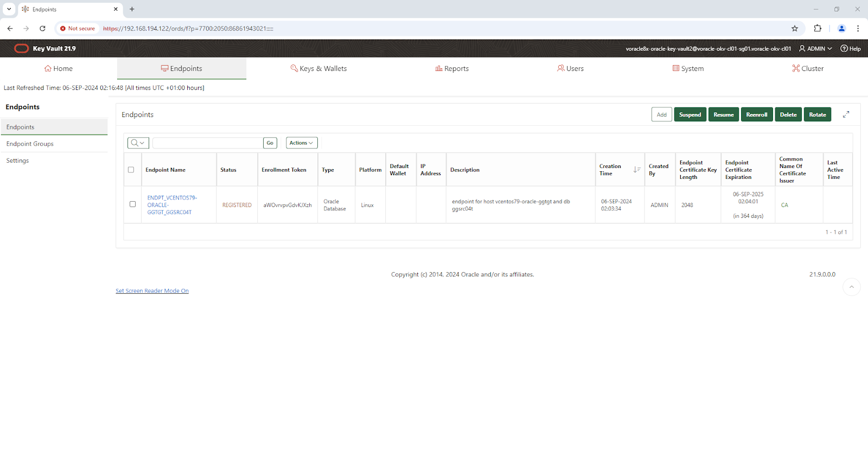Screen dimensions: 868x470
Task: Open the ADMIN user menu
Action: (x=815, y=49)
